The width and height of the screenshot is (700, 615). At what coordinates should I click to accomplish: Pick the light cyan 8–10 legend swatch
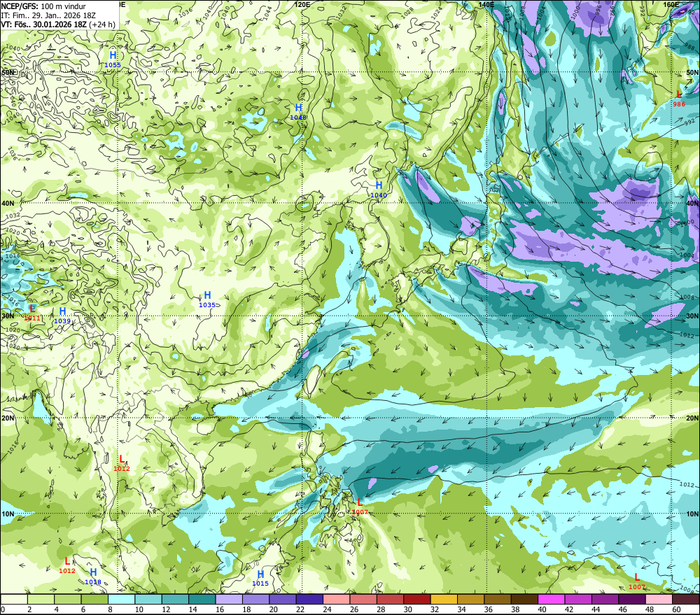coord(121,599)
